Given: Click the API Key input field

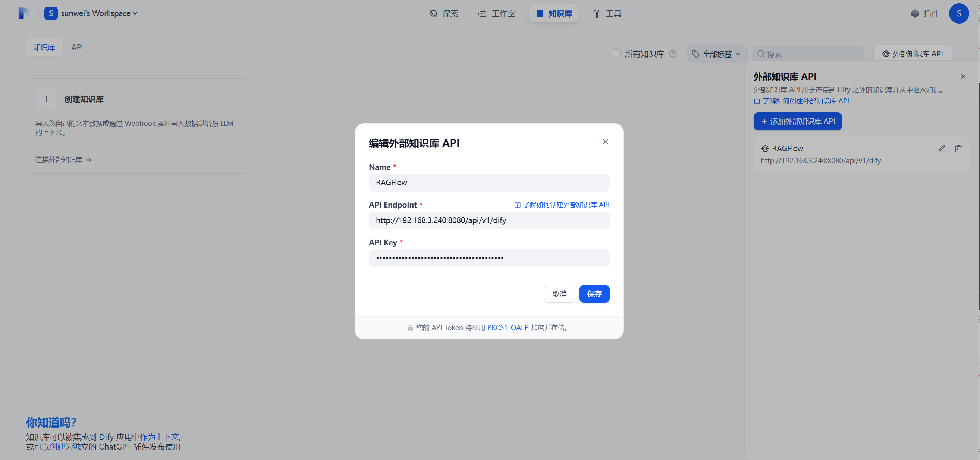Looking at the screenshot, I should (489, 258).
